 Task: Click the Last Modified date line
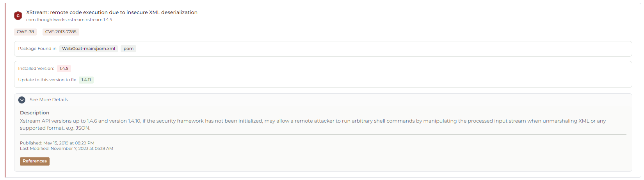(x=66, y=148)
